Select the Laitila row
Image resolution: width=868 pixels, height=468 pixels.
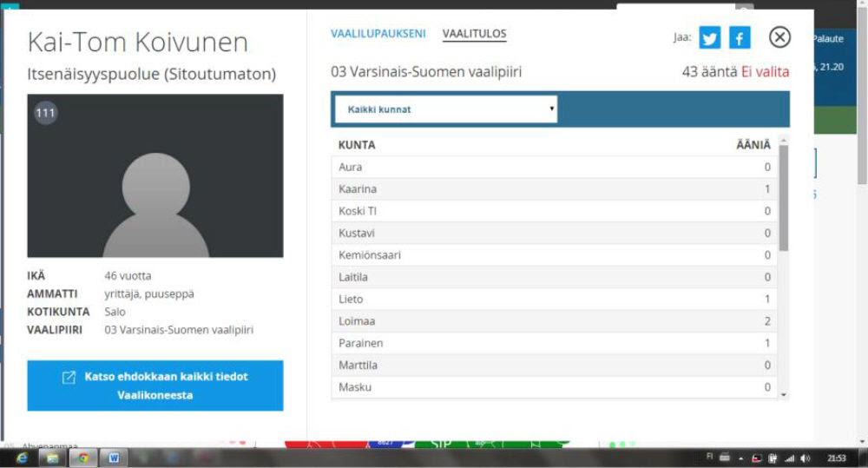tap(554, 277)
